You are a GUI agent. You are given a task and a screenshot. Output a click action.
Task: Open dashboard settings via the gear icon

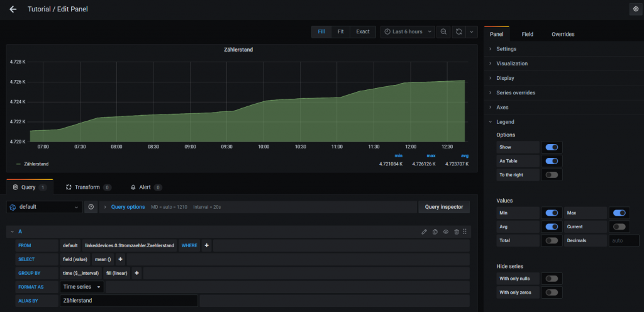[635, 9]
